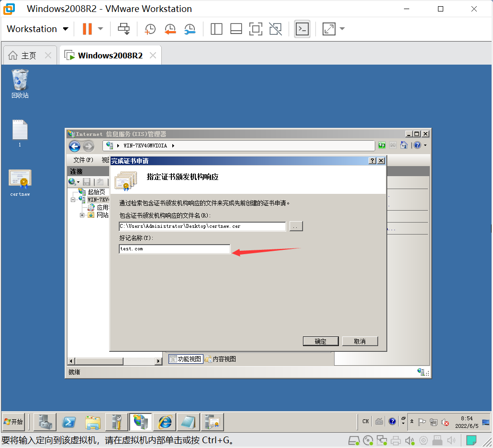Expand the 网站 tree node

click(82, 215)
